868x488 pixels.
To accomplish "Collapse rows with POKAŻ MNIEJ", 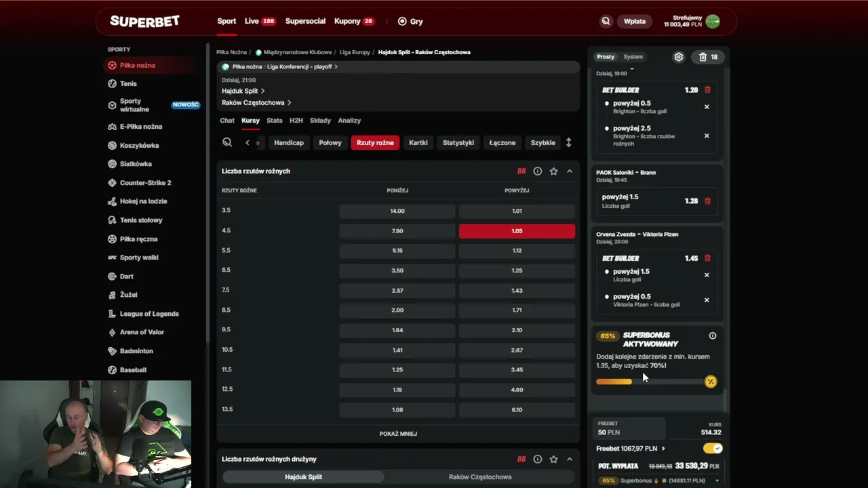I will pyautogui.click(x=398, y=434).
